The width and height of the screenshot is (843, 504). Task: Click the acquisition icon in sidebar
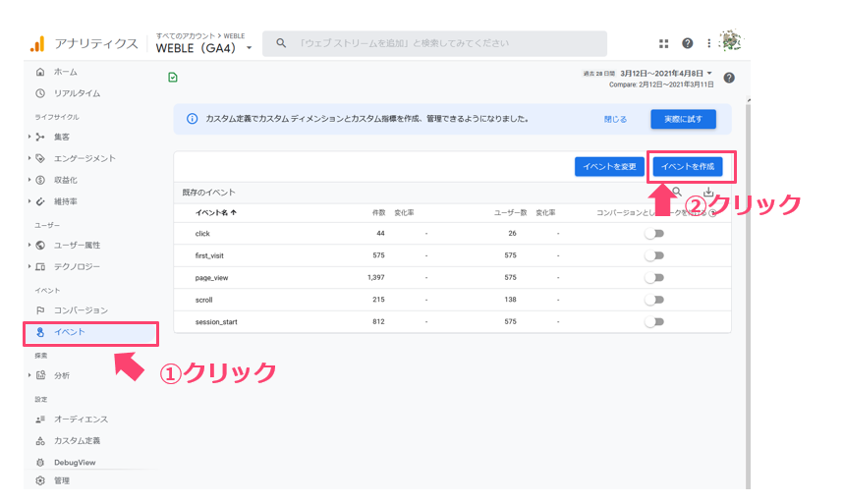click(x=40, y=137)
